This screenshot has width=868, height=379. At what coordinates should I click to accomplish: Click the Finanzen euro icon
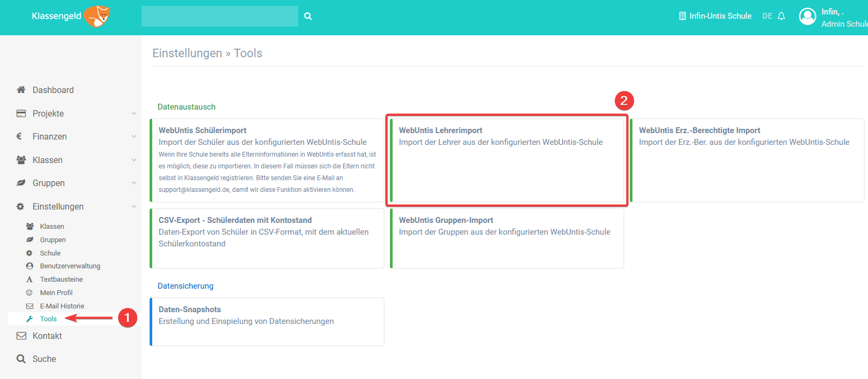19,136
